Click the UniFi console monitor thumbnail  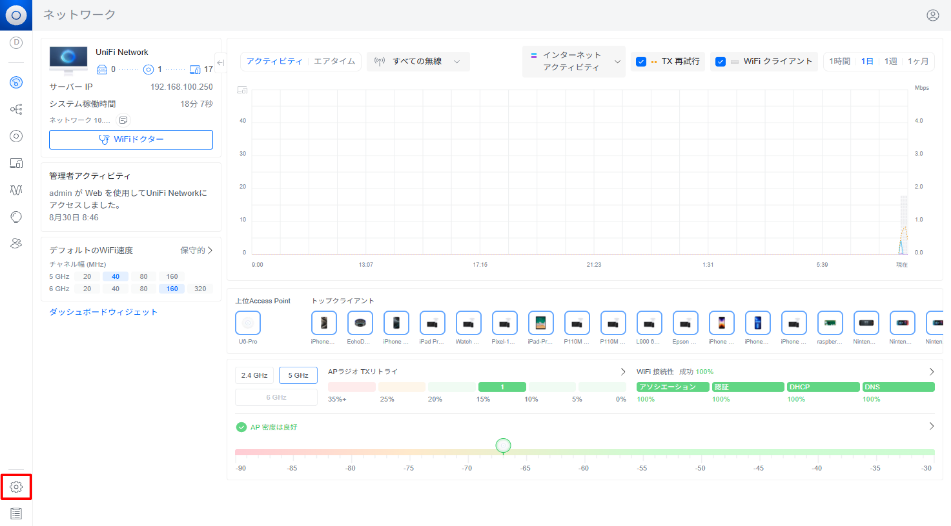point(69,61)
